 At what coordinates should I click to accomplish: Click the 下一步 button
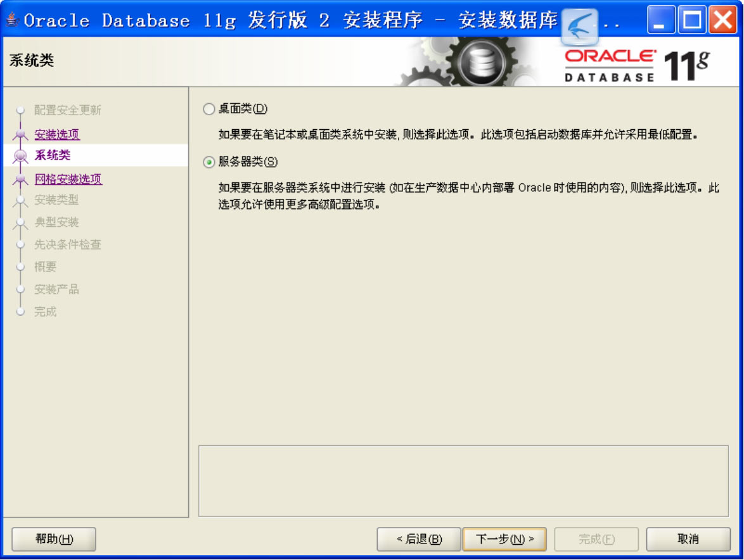tap(504, 539)
